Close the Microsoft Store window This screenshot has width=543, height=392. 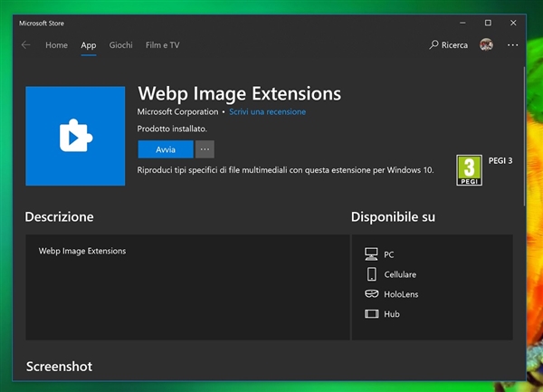pyautogui.click(x=513, y=23)
